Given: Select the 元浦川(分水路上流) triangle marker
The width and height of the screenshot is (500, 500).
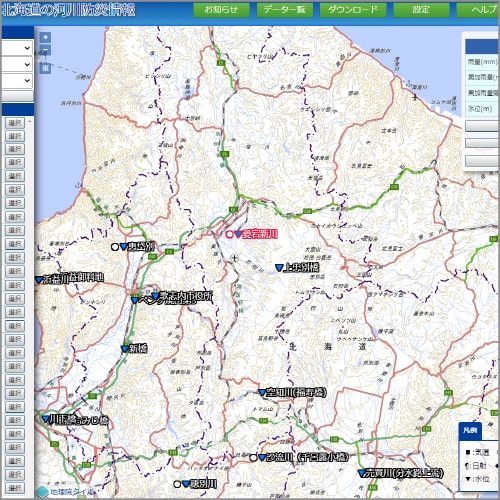Looking at the screenshot, I should tap(362, 473).
